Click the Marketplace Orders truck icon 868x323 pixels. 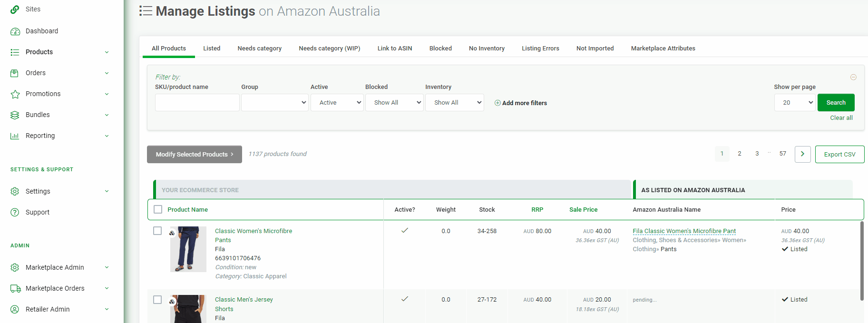tap(15, 289)
